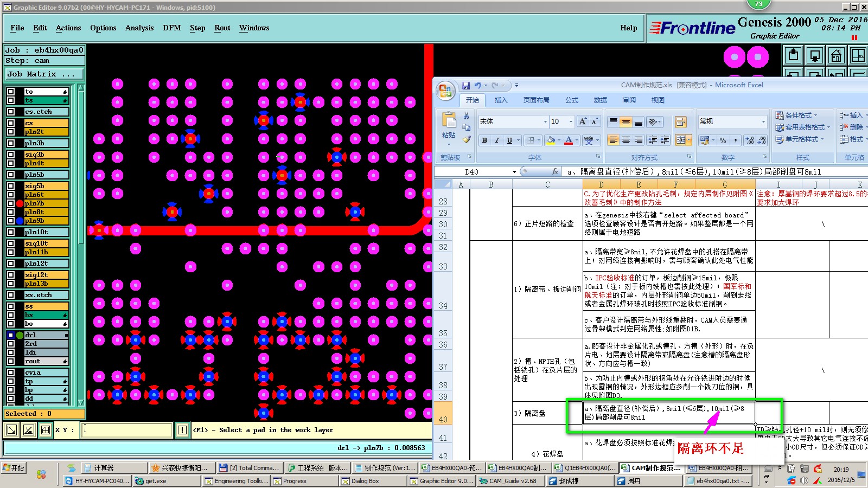Click the Excel formula bar text

pos(694,171)
